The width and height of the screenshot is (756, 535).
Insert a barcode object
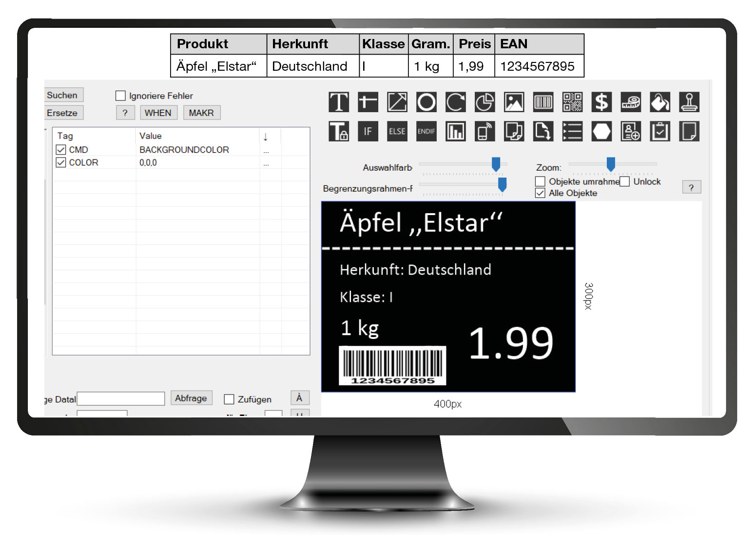pyautogui.click(x=543, y=102)
